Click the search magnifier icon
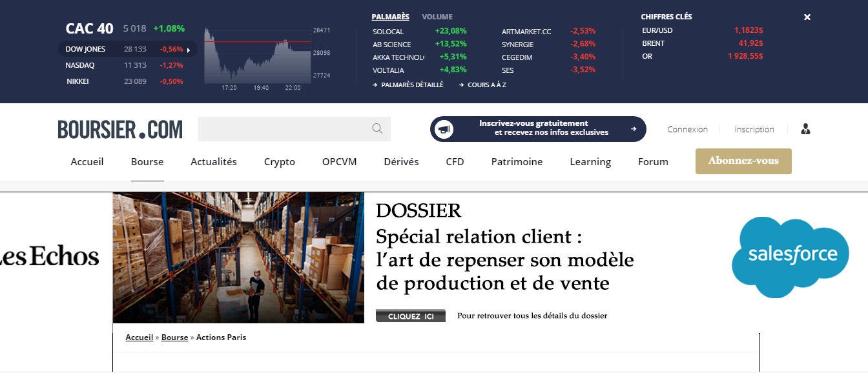868x373 pixels. tap(378, 128)
